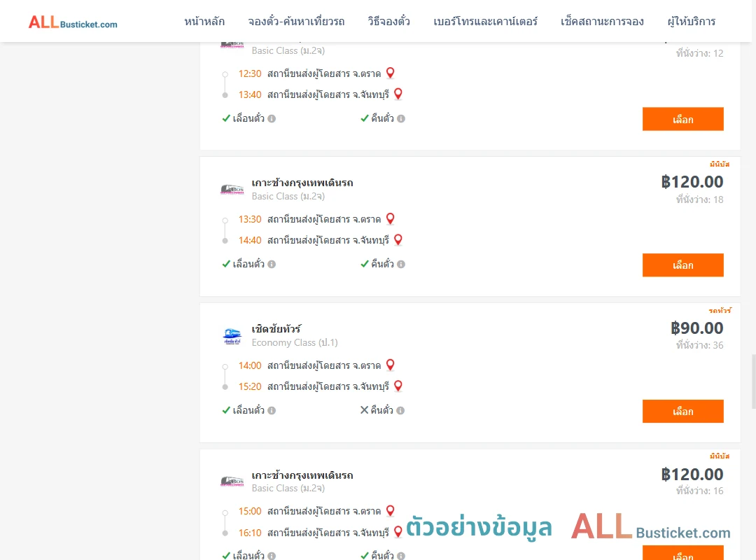Click the เชิดชัยทัวร์ operator name
756x560 pixels.
pyautogui.click(x=276, y=329)
